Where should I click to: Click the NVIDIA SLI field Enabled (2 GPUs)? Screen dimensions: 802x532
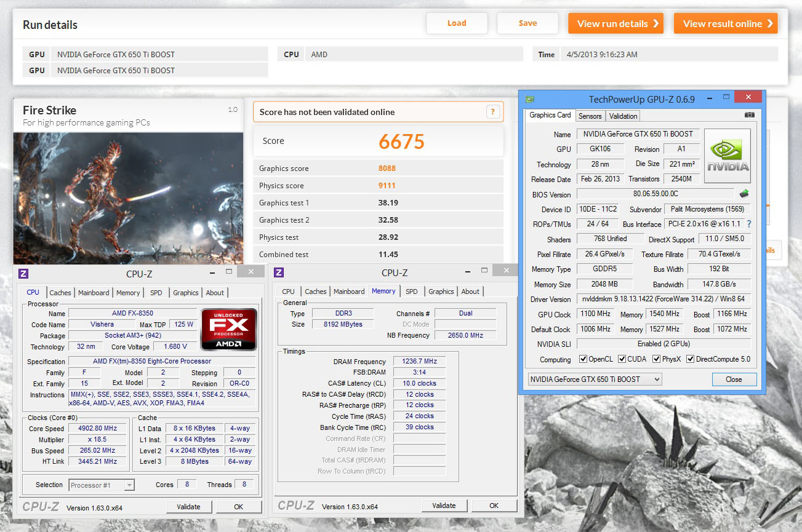coord(664,344)
